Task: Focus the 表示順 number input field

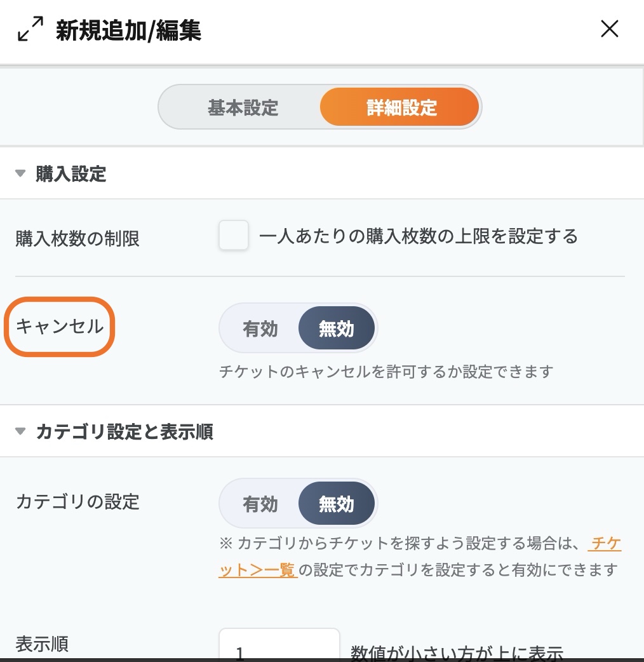Action: click(279, 647)
